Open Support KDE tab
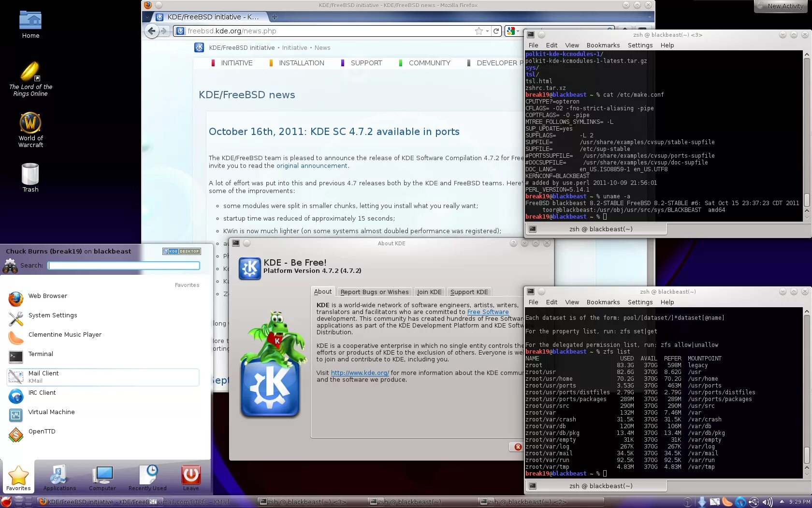Screen dimensions: 812x508 coord(469,292)
